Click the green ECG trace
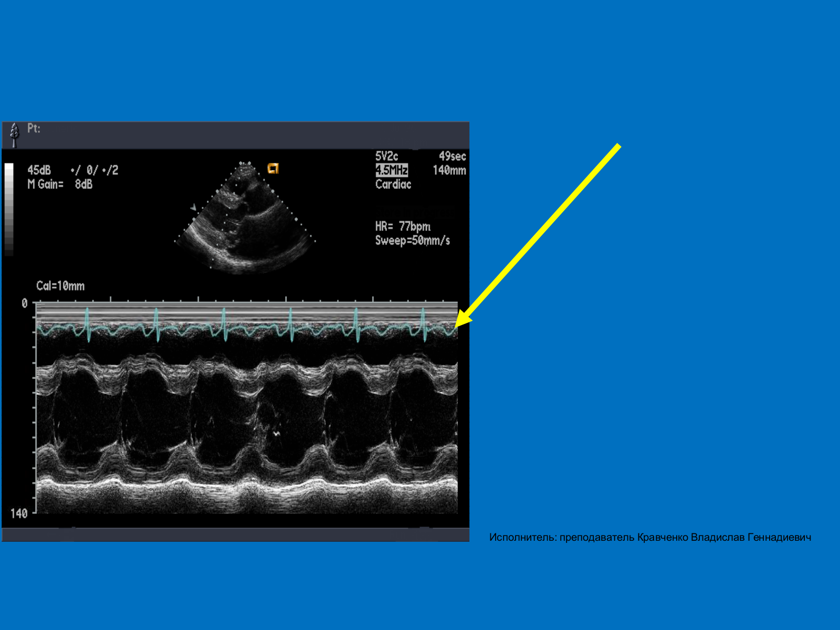Screen dimensions: 840x630 tap(247, 325)
